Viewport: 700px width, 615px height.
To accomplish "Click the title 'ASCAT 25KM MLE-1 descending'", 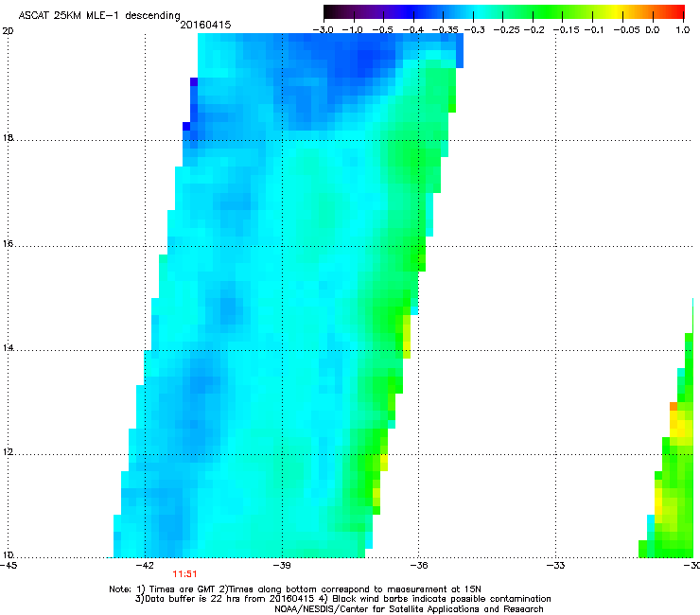I will coord(99,15).
